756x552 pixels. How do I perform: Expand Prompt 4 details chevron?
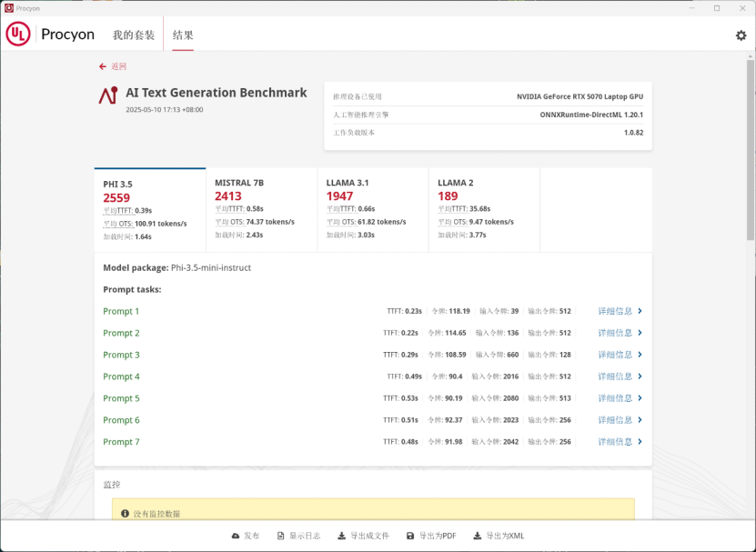coord(640,376)
